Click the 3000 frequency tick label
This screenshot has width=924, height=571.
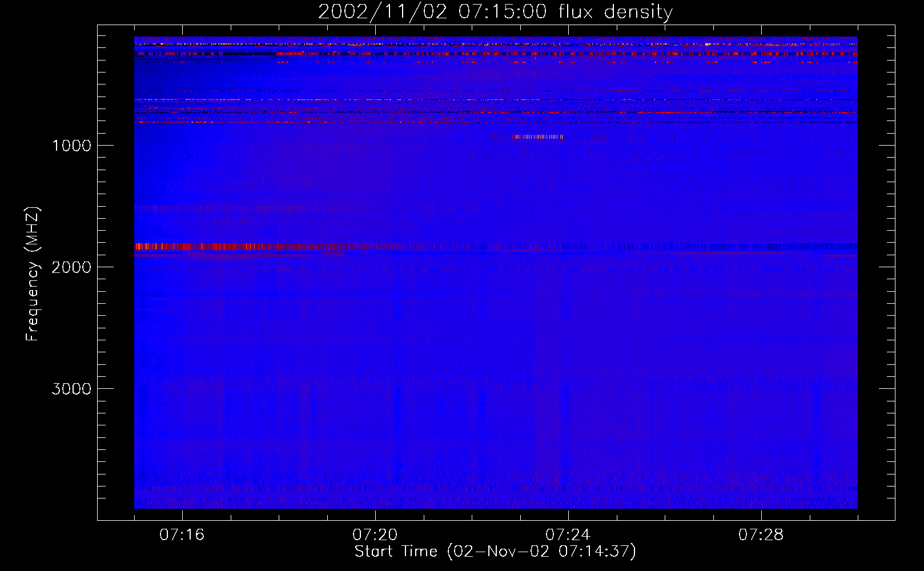pyautogui.click(x=71, y=389)
